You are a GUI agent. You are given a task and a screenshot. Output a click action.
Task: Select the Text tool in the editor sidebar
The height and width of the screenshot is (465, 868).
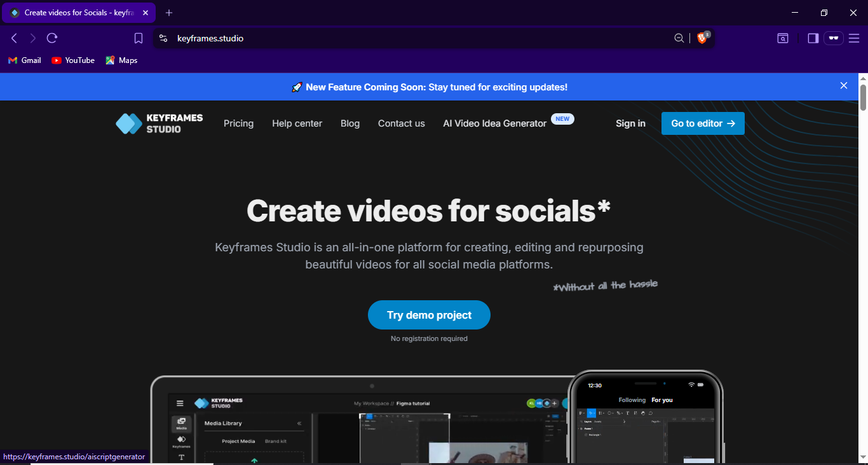click(x=182, y=457)
